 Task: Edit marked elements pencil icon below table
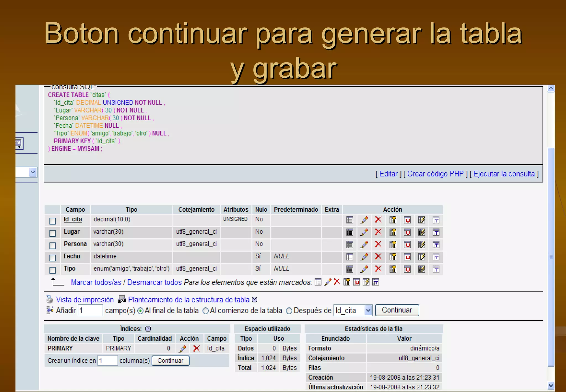tap(327, 282)
